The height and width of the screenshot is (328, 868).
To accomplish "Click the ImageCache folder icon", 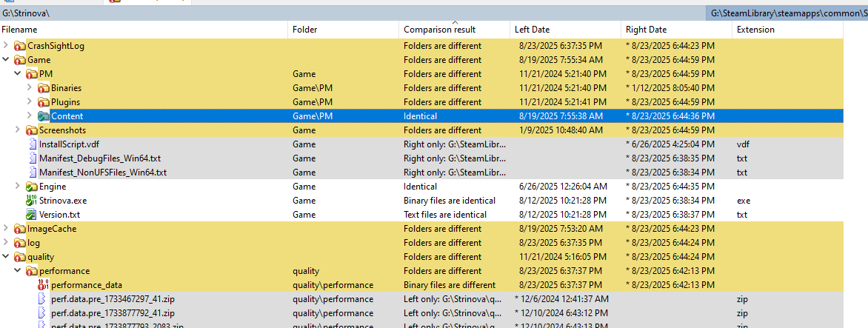I will (x=20, y=229).
